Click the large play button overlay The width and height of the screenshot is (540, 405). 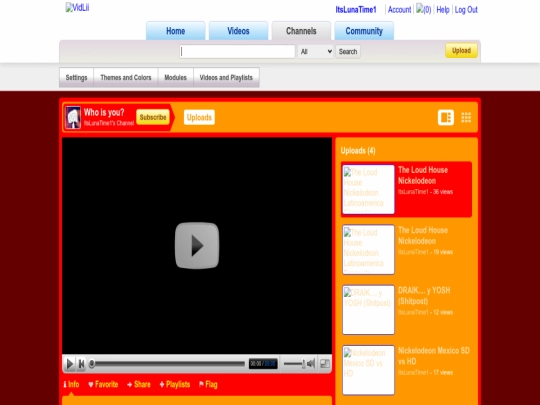click(x=197, y=245)
